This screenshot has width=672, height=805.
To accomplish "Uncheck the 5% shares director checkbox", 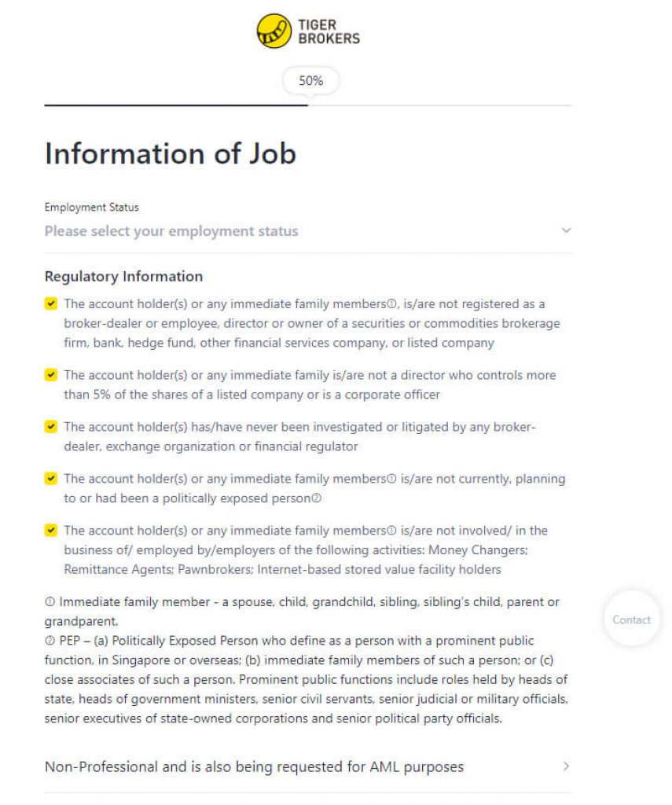I will [x=51, y=375].
